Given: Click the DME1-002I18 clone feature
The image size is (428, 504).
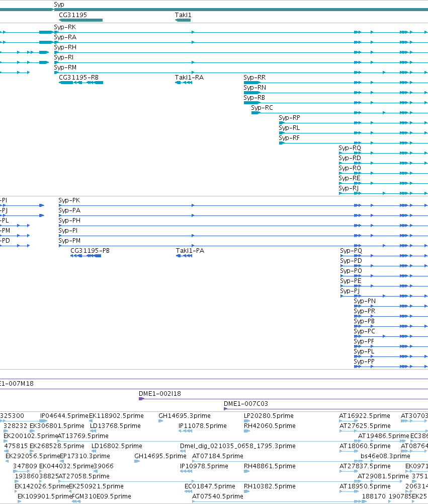Looking at the screenshot, I should 283,399.
